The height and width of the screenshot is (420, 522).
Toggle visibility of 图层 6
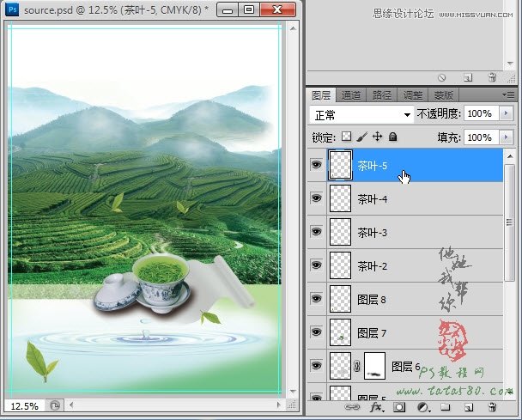[x=316, y=365]
